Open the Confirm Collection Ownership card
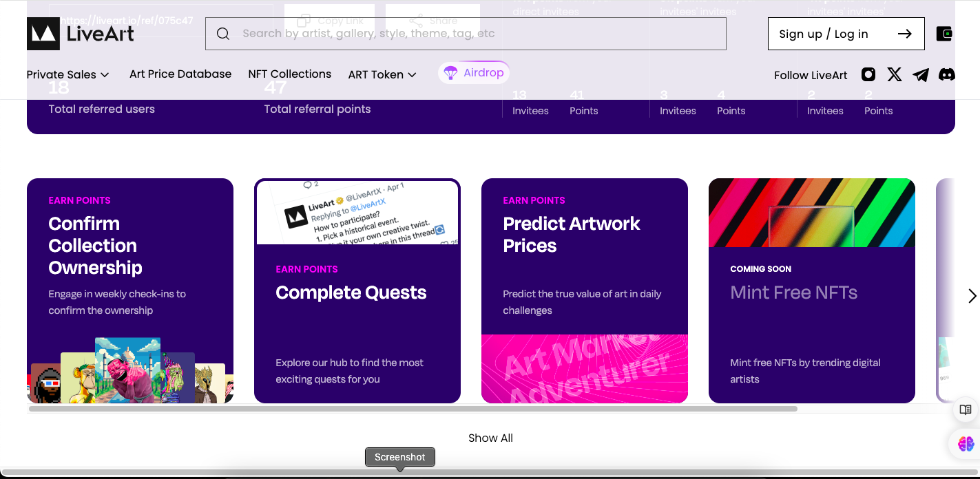980x479 pixels. click(x=130, y=290)
